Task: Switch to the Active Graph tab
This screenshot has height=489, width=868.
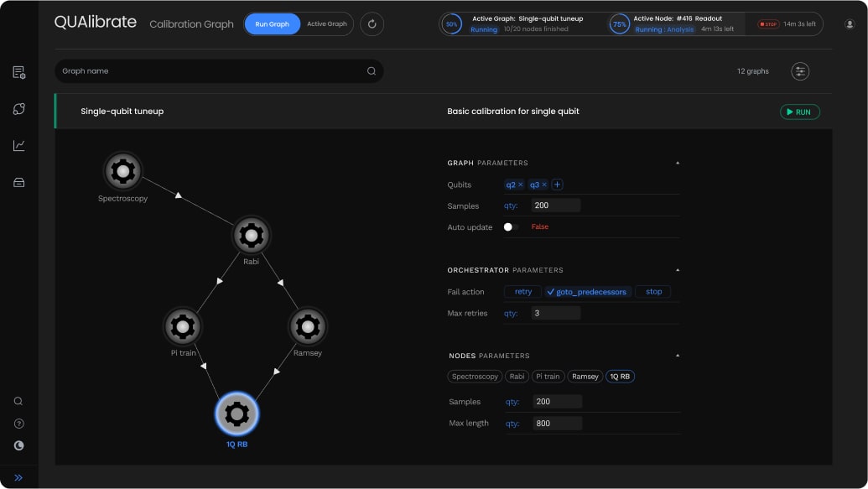Action: point(326,24)
